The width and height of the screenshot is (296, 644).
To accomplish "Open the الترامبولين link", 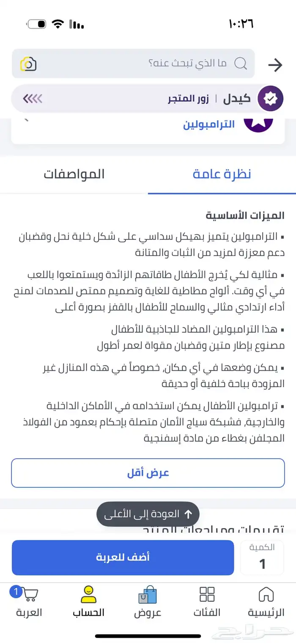I will (209, 124).
